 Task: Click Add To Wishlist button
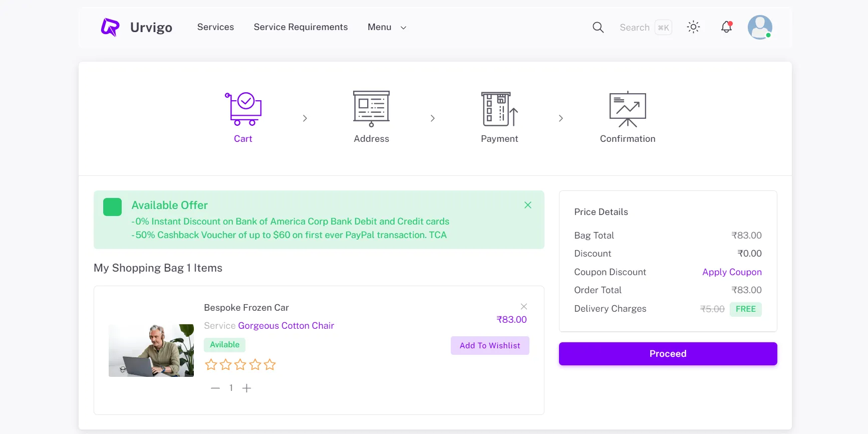coord(490,346)
